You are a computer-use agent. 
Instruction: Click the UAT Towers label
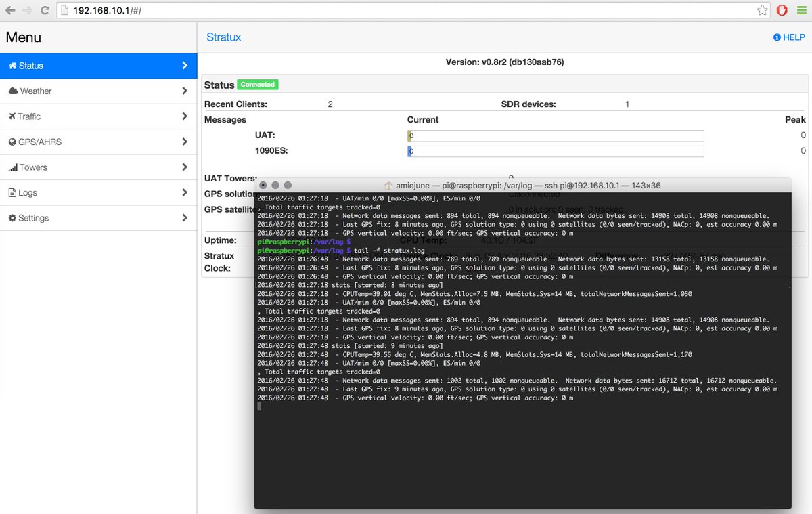point(230,177)
